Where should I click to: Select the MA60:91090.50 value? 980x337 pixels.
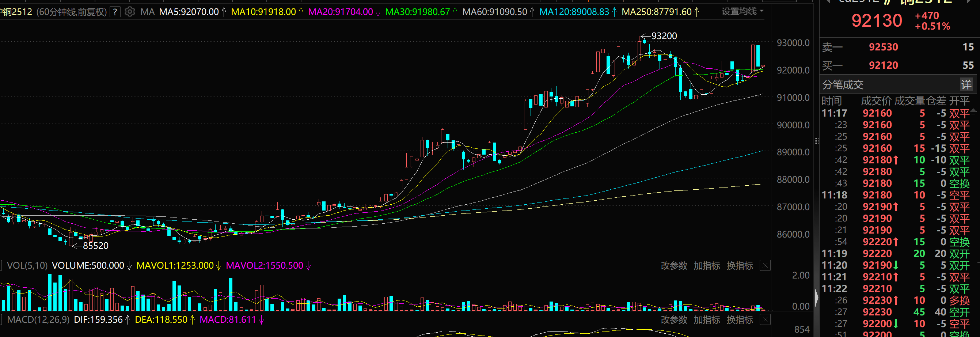coord(494,12)
